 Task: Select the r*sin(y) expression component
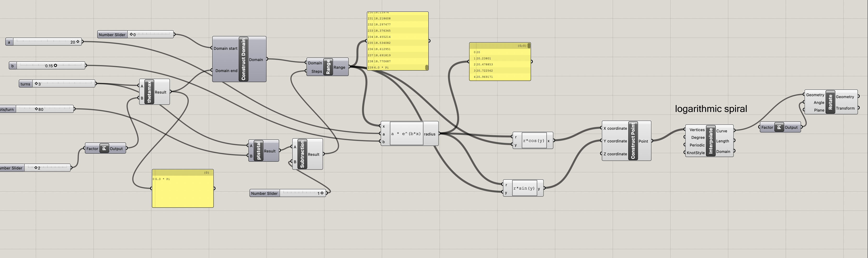pos(524,188)
